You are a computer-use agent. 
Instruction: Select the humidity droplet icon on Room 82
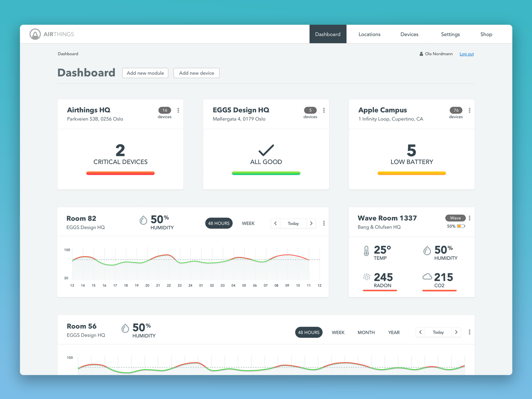coord(144,220)
